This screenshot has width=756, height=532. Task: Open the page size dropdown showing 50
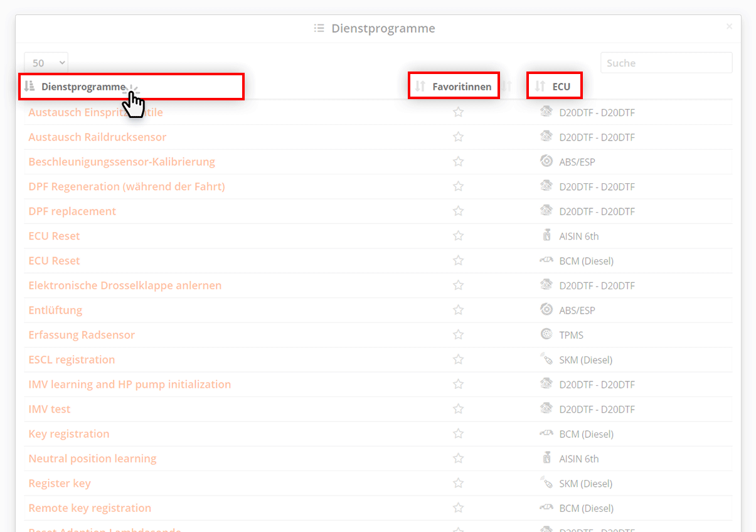(x=46, y=62)
